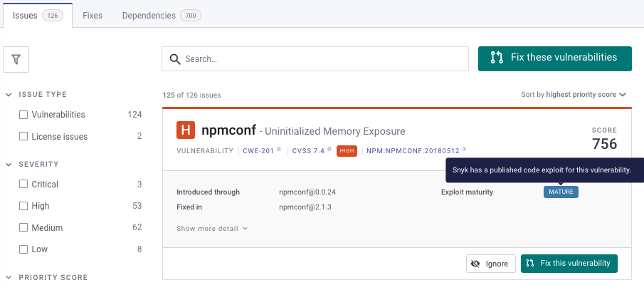The width and height of the screenshot is (644, 290).
Task: Click the pull request icon in Fix these vulnerabilities
Action: (497, 58)
